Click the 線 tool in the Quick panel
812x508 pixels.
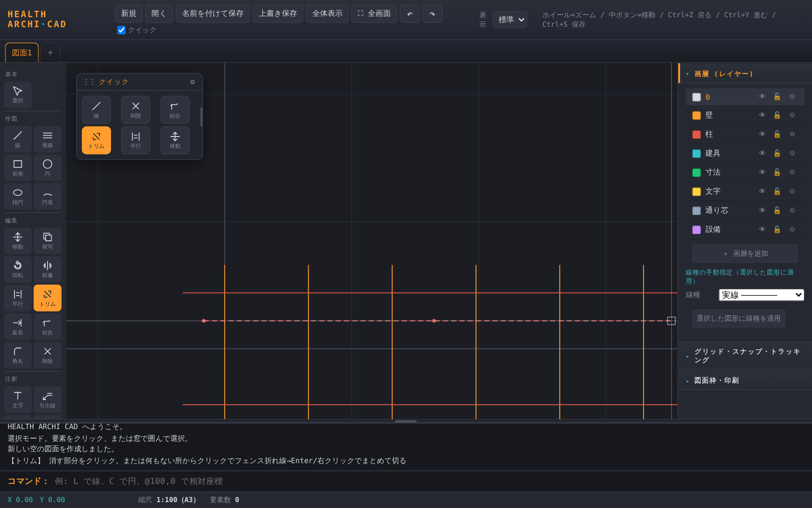[96, 110]
